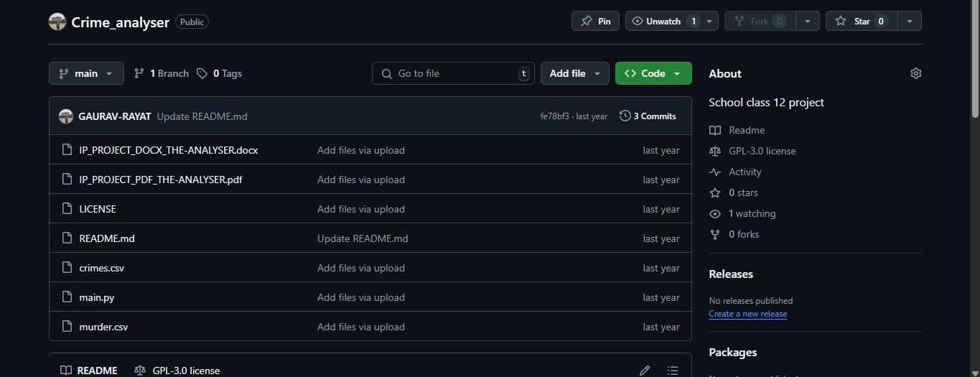
Task: Open the LICENSE file
Action: pos(98,209)
